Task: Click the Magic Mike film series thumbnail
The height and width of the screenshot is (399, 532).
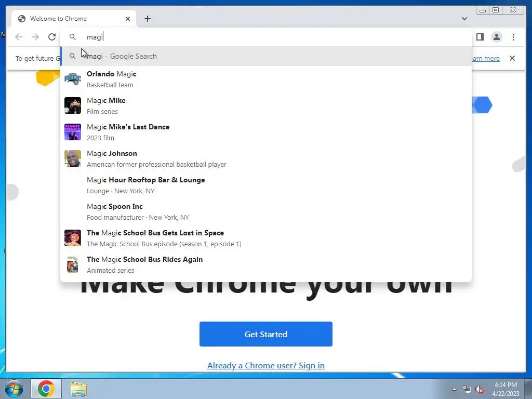Action: tap(73, 105)
